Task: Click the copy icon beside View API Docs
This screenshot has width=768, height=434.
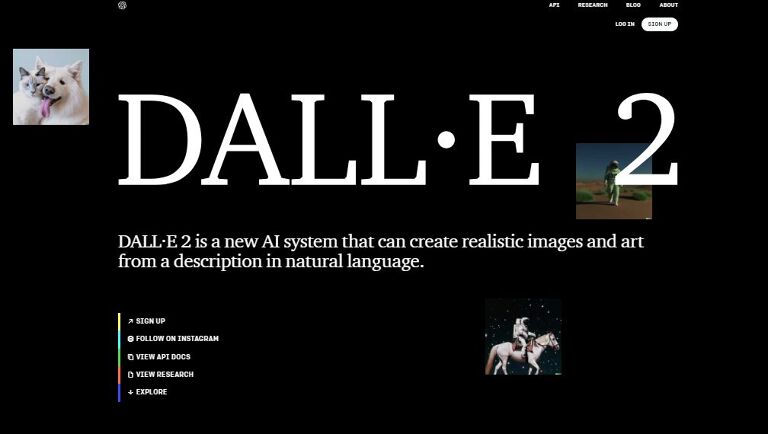Action: tap(130, 357)
